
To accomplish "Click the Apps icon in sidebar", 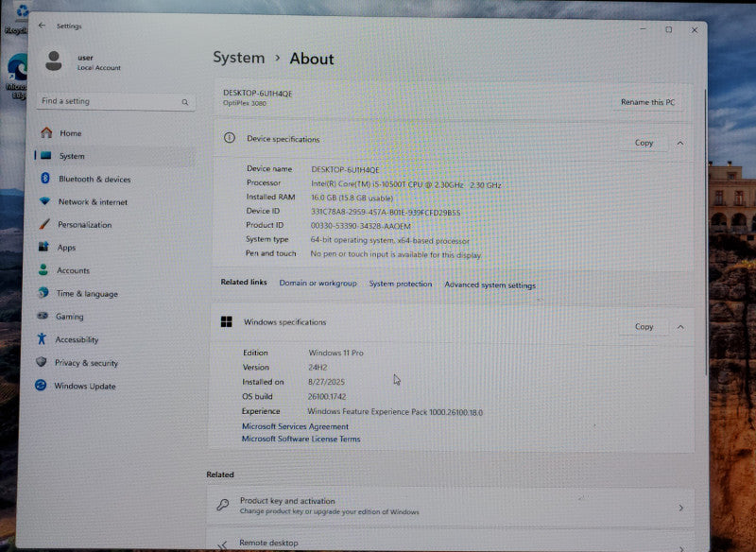I will pos(43,247).
